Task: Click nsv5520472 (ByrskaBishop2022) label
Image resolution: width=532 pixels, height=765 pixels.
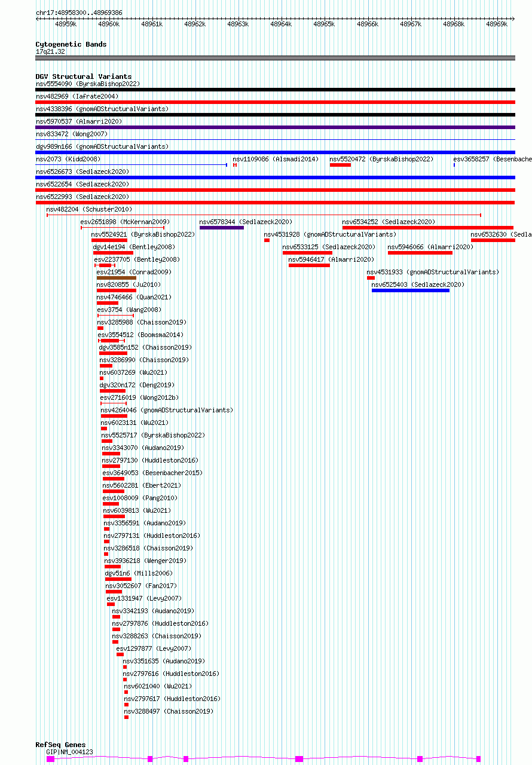Action: (x=381, y=159)
